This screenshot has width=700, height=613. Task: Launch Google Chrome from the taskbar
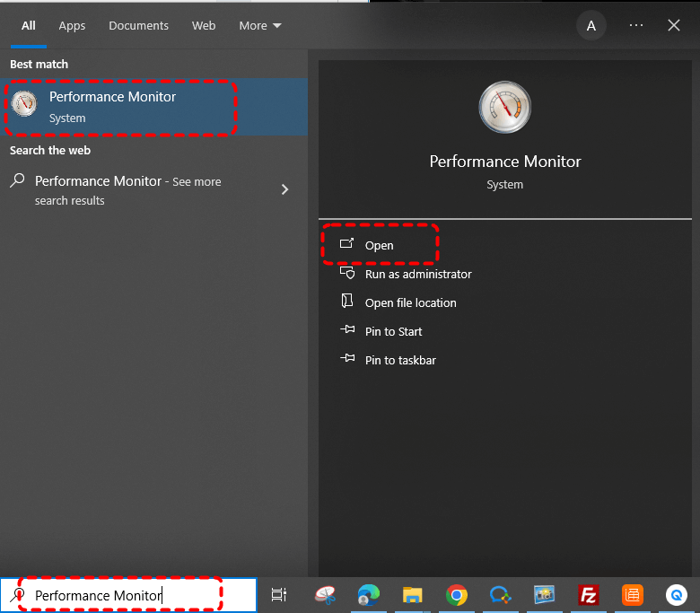click(457, 594)
